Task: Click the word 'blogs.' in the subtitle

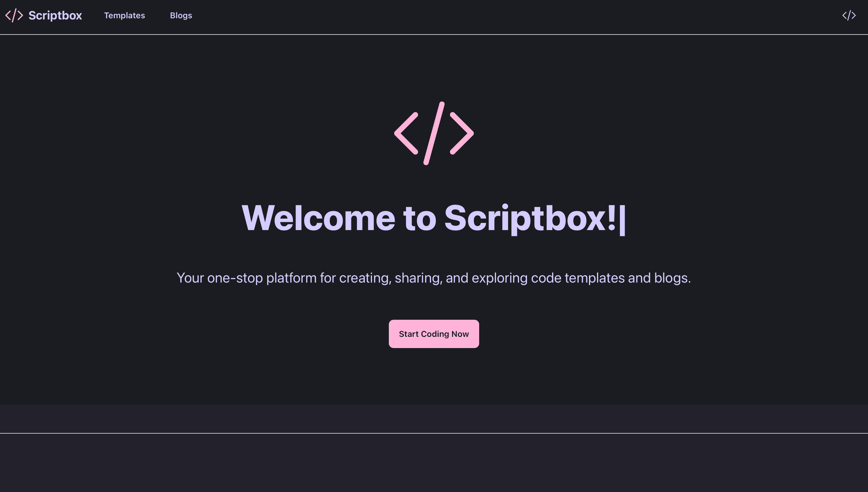Action: [672, 278]
